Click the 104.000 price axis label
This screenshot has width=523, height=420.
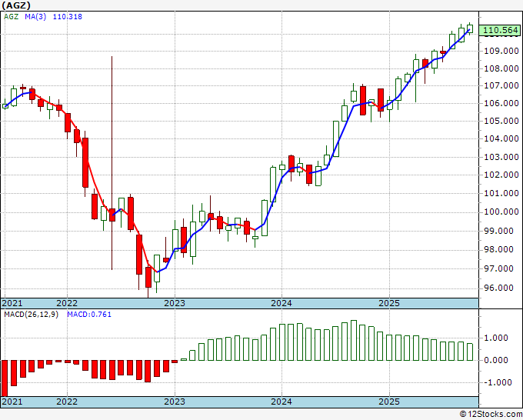(x=501, y=138)
